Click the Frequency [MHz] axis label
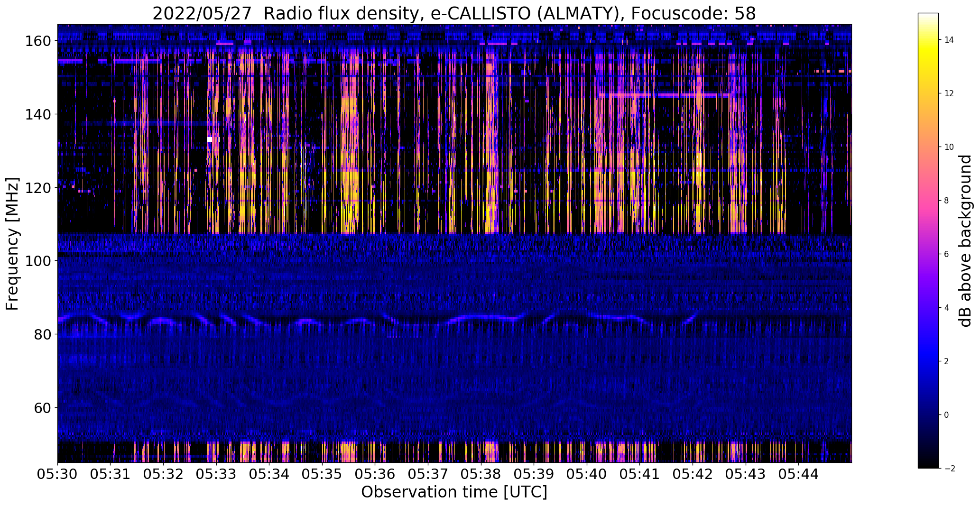The image size is (980, 506). tap(12, 244)
